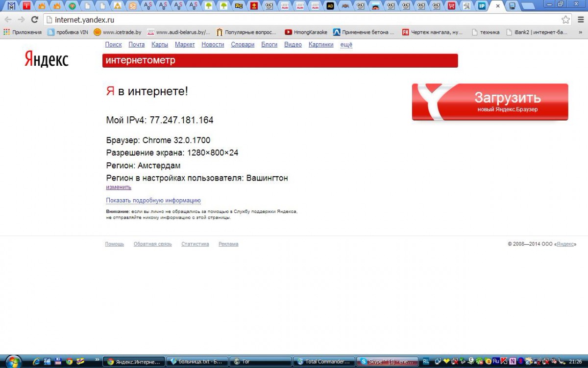
Task: Open the Словари service link
Action: click(x=243, y=44)
